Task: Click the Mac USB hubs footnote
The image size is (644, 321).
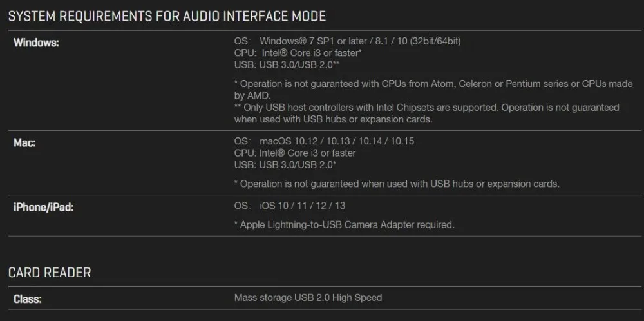Action: point(397,184)
